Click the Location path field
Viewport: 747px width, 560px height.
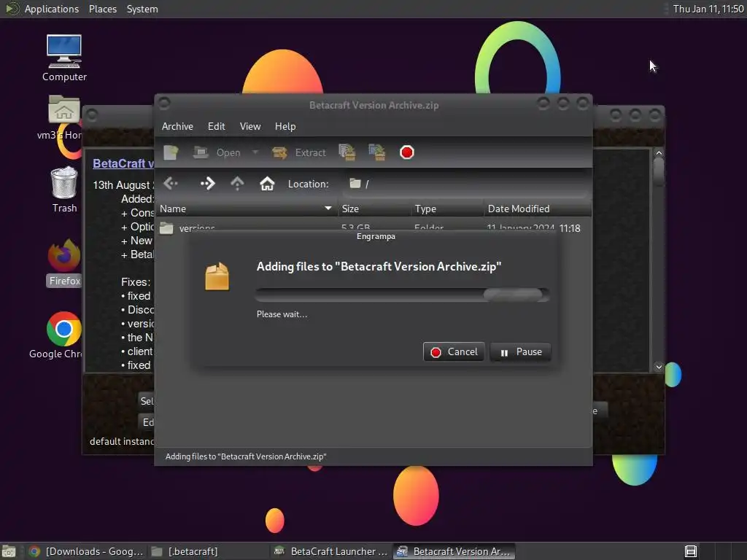pos(467,184)
